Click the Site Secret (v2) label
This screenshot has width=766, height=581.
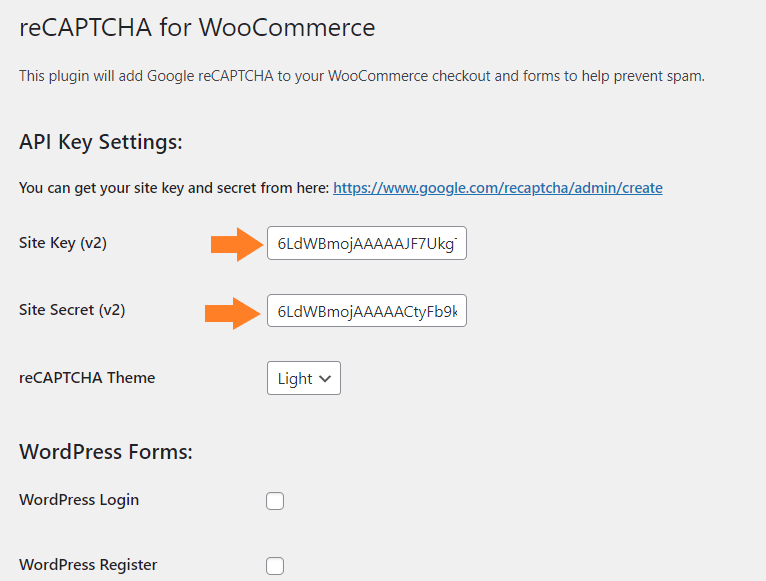[72, 310]
